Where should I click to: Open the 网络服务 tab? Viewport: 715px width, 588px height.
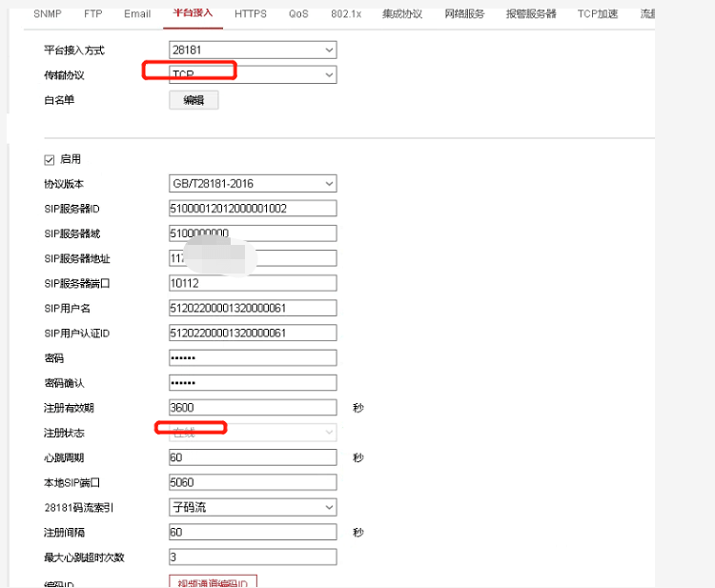(464, 14)
